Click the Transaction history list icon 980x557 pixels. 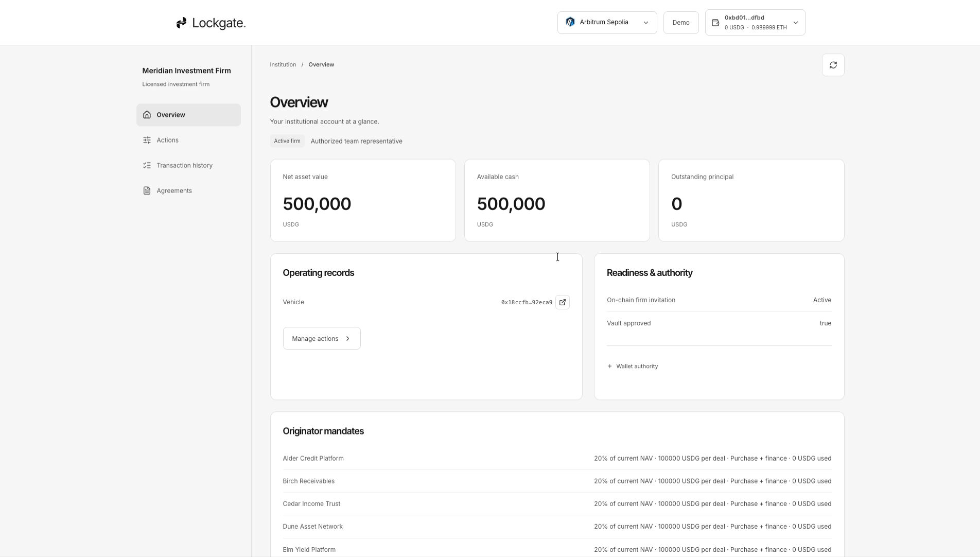coord(147,165)
